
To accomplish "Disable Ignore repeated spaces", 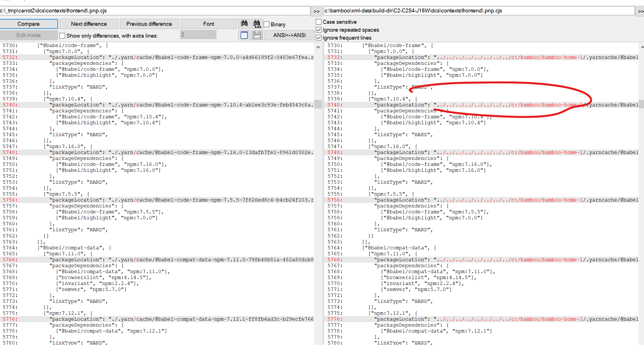I will [318, 30].
